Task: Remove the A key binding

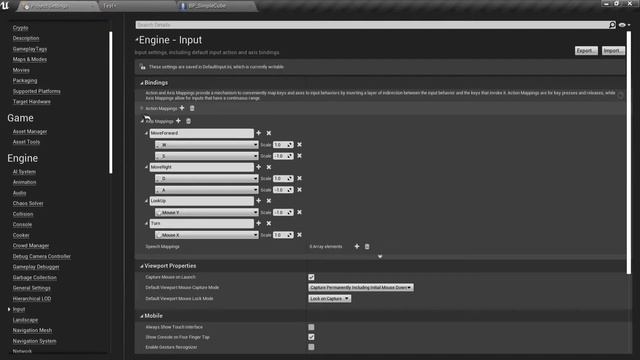Action: click(299, 190)
